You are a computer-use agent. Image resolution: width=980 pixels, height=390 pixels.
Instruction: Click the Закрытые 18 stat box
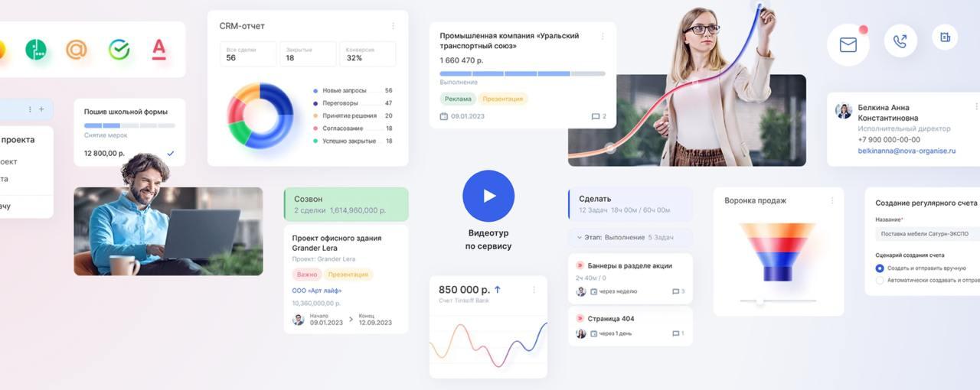pyautogui.click(x=308, y=54)
